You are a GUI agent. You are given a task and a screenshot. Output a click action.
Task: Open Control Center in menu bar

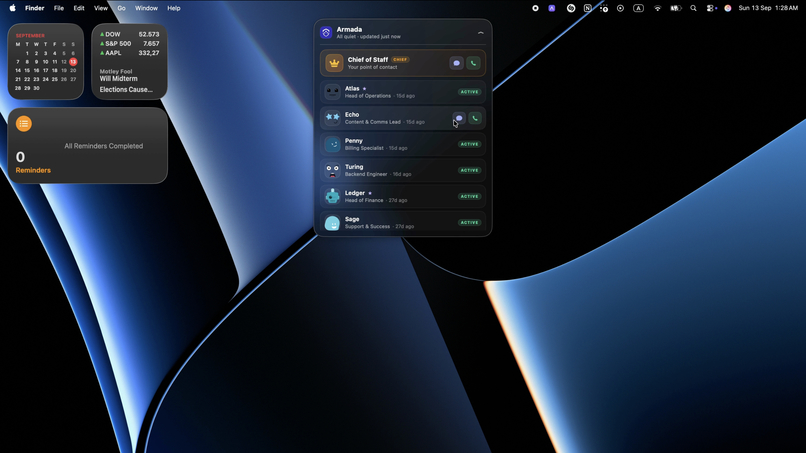click(711, 8)
